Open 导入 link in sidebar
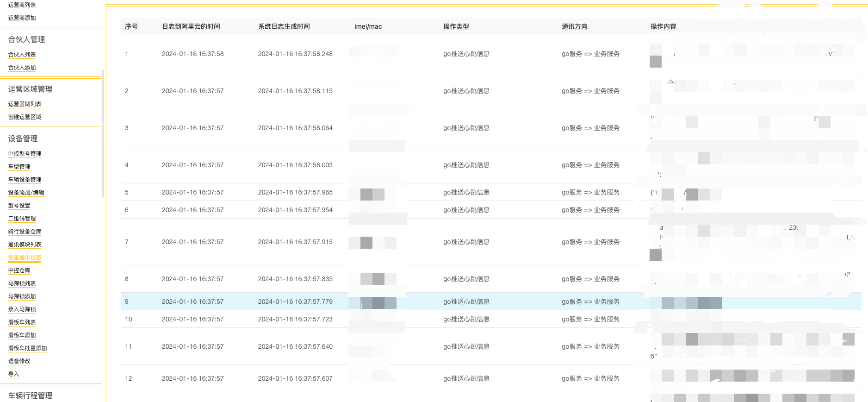Image resolution: width=868 pixels, height=402 pixels. point(13,374)
